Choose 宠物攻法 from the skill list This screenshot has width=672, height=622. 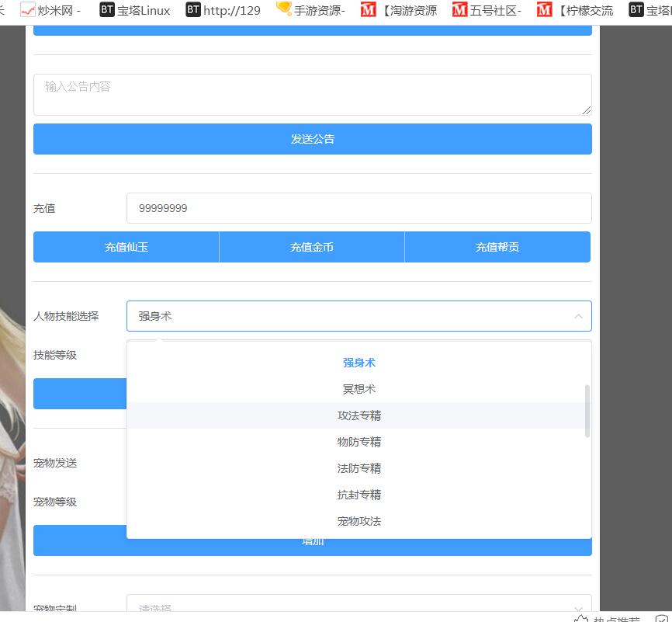pos(359,521)
